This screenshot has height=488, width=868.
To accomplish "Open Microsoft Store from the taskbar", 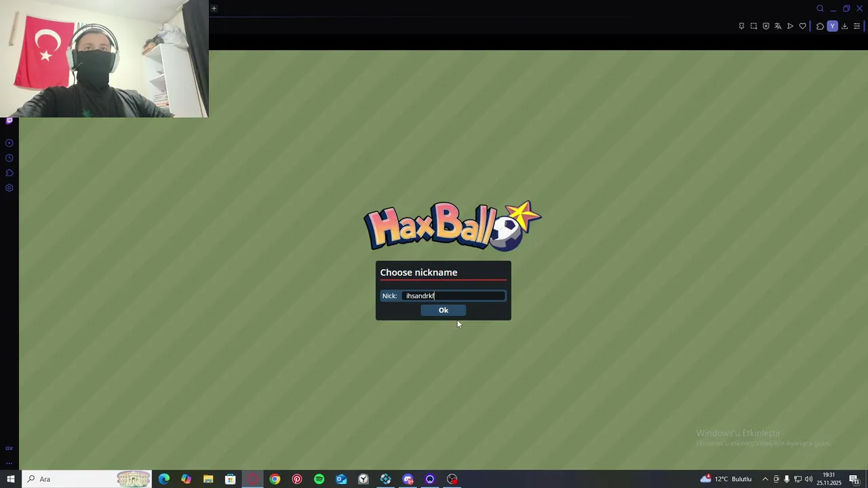I will click(x=231, y=479).
